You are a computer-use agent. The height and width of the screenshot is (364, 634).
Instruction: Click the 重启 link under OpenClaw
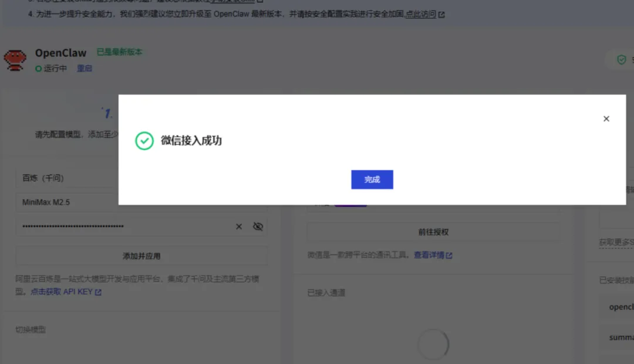tap(85, 68)
